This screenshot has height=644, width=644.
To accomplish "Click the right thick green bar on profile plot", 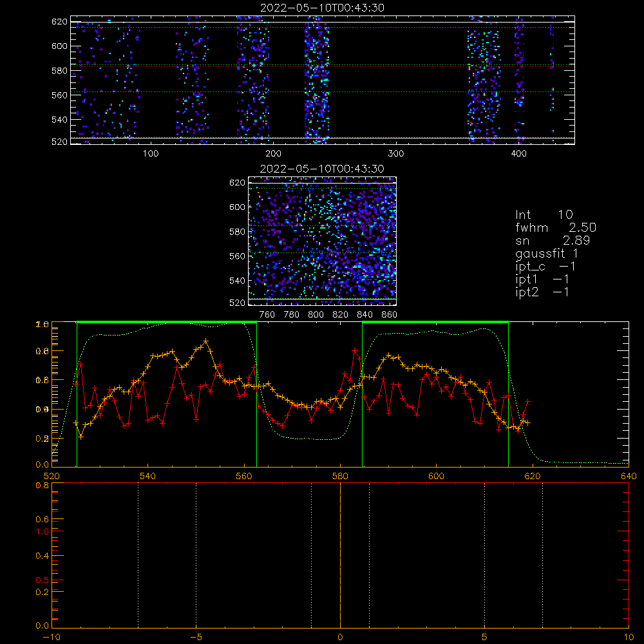I will tap(435, 323).
